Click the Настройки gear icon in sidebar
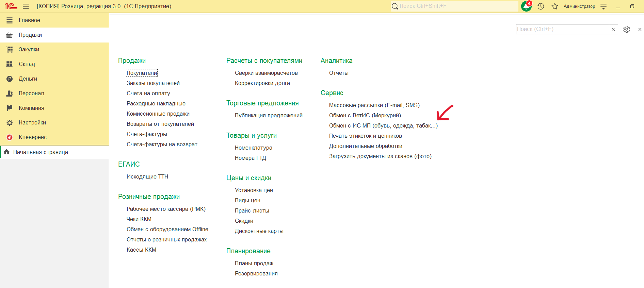644x288 pixels. pos(10,123)
